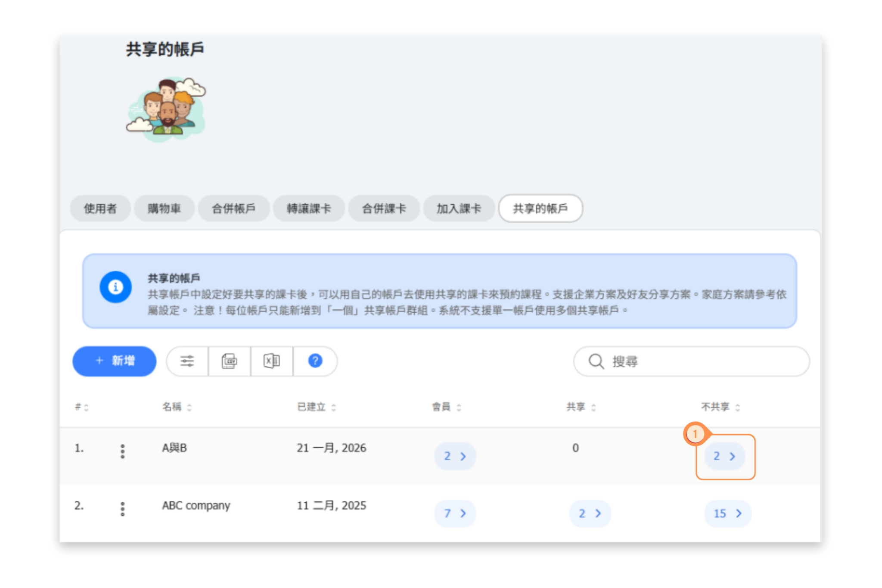Open three-dot menu for ABC company row
Image resolution: width=882 pixels, height=588 pixels.
tap(123, 509)
